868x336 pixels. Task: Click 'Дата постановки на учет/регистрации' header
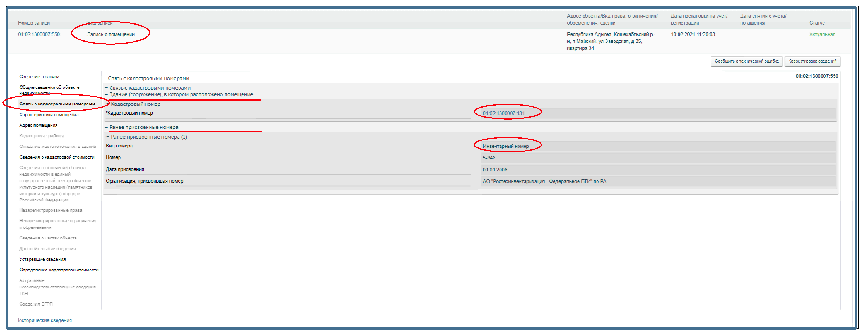point(699,20)
